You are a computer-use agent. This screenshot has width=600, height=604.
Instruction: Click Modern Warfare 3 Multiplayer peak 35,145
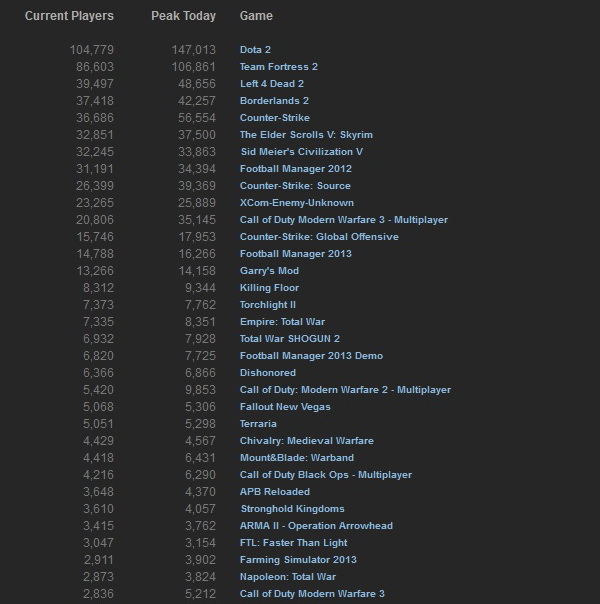pyautogui.click(x=197, y=220)
